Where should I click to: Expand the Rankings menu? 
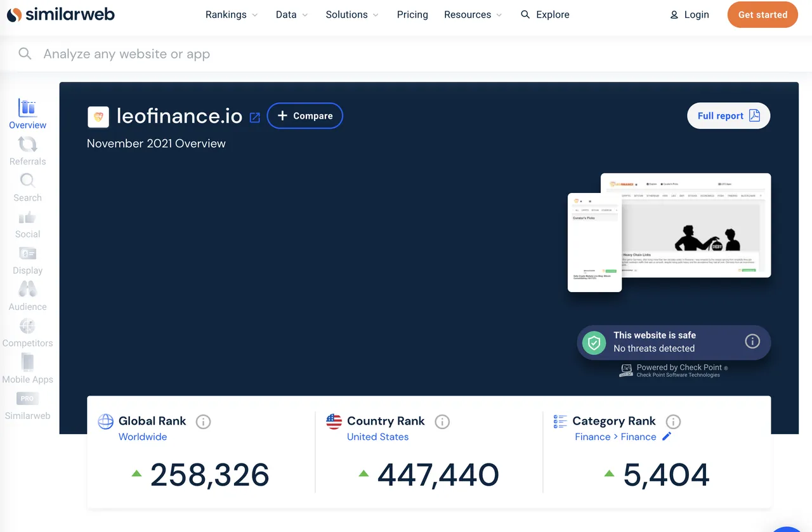click(232, 15)
